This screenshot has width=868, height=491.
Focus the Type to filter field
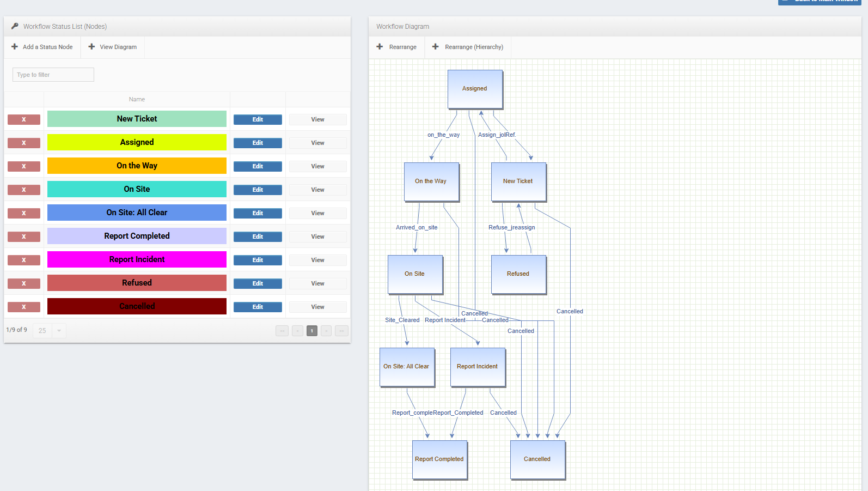click(x=53, y=75)
